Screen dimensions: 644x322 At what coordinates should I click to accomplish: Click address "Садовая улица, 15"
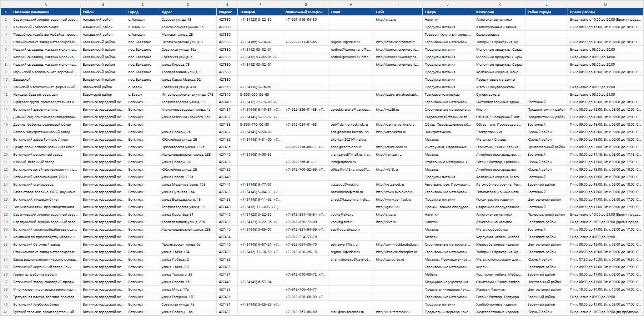coord(188,20)
